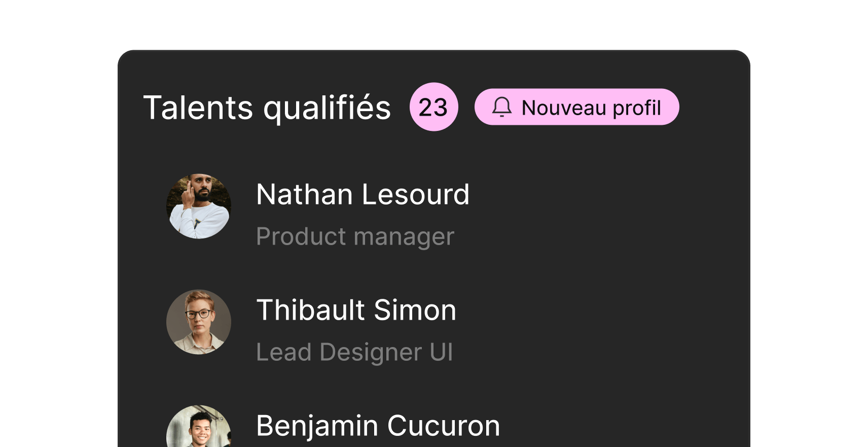Select the Thibault Simon name
Screen dimensions: 868x447
point(356,310)
